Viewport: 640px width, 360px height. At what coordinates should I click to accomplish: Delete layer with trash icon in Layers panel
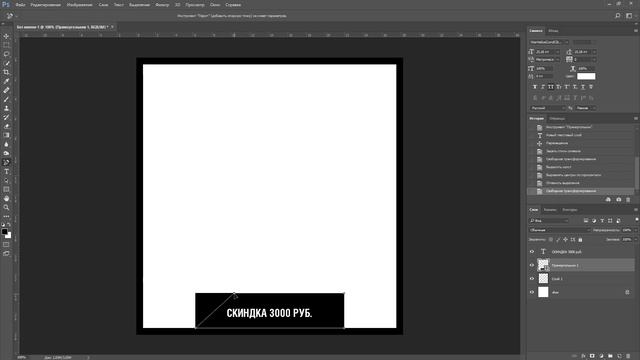[628, 356]
